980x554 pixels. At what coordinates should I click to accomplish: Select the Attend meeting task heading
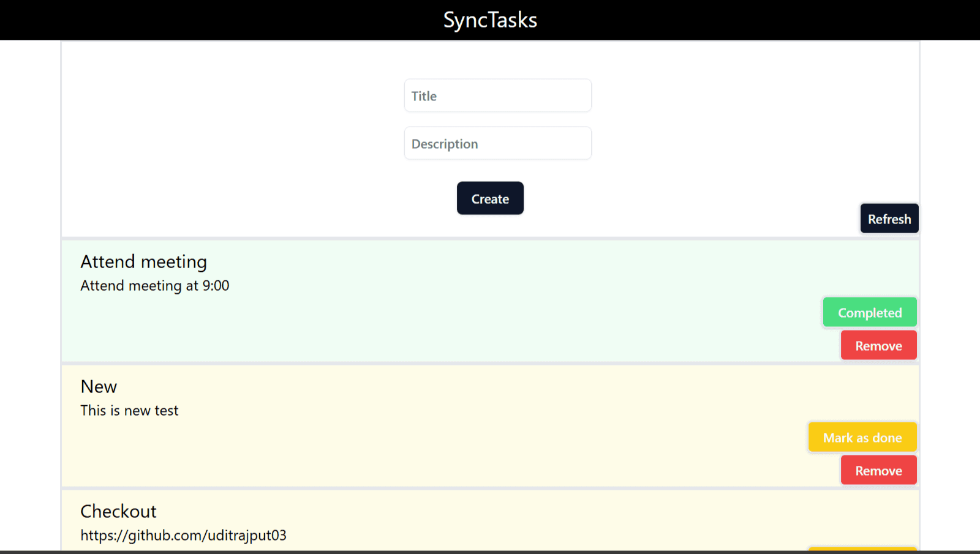144,262
